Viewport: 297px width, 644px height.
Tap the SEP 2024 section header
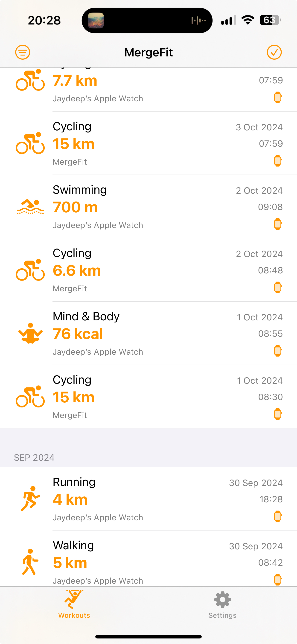[34, 457]
